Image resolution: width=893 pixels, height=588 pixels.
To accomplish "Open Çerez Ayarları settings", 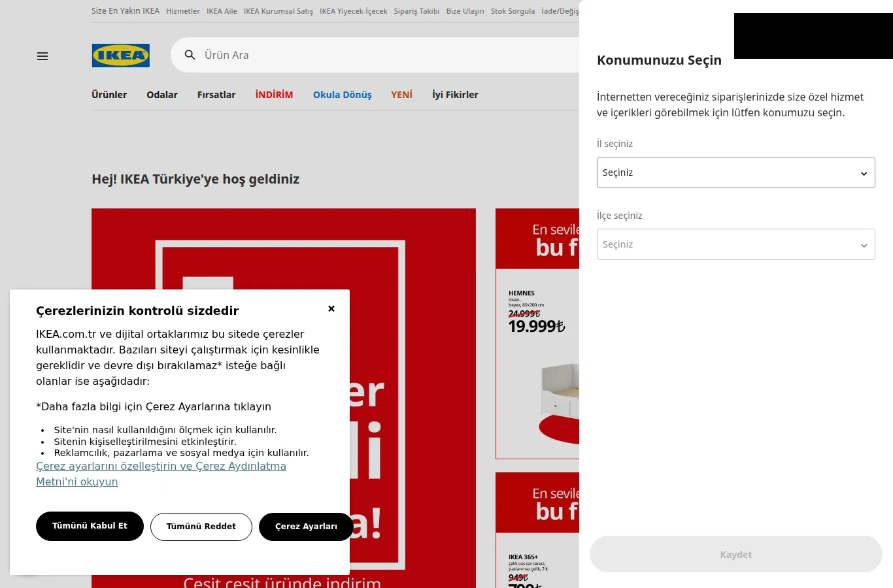I will (306, 527).
